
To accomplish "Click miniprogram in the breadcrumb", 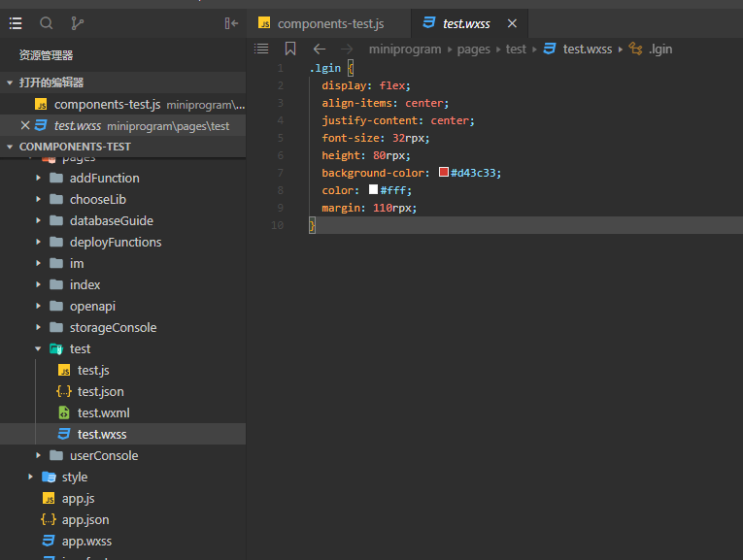I will coord(405,49).
